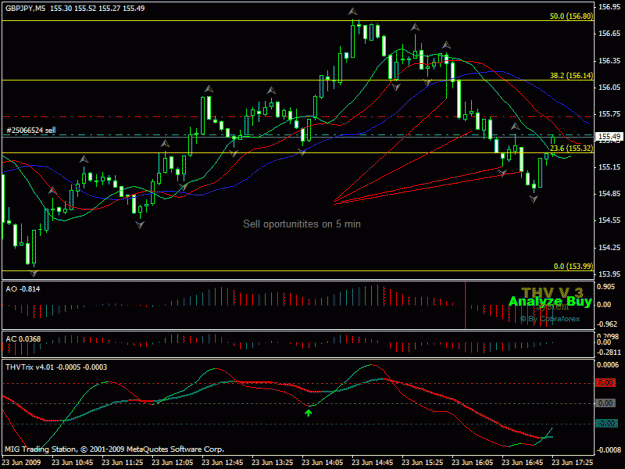
Task: Click 156.05 on the price scale
Action: pos(609,87)
